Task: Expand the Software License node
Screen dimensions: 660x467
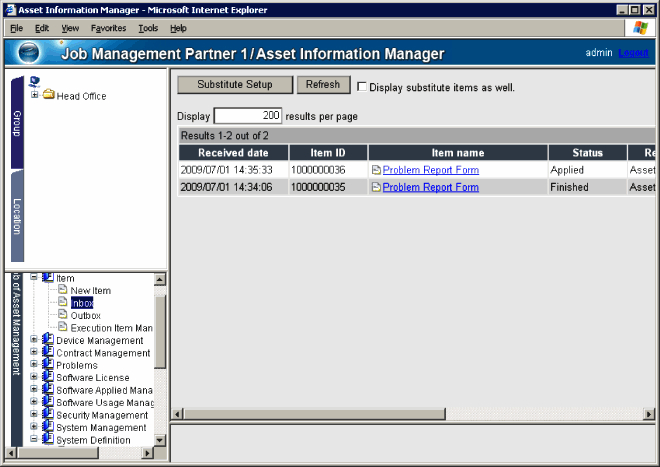Action: [x=34, y=376]
